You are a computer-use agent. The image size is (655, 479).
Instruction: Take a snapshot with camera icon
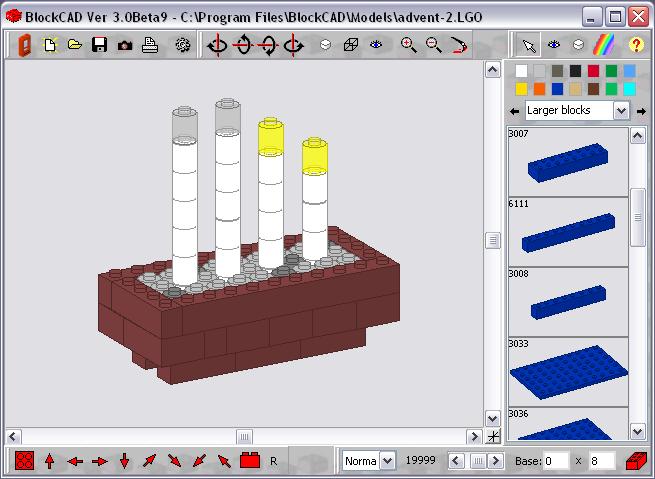point(125,46)
